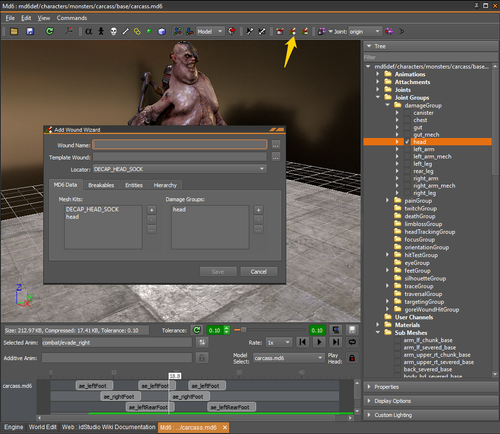Click the floppy icon in the tolerance row

pyautogui.click(x=352, y=330)
